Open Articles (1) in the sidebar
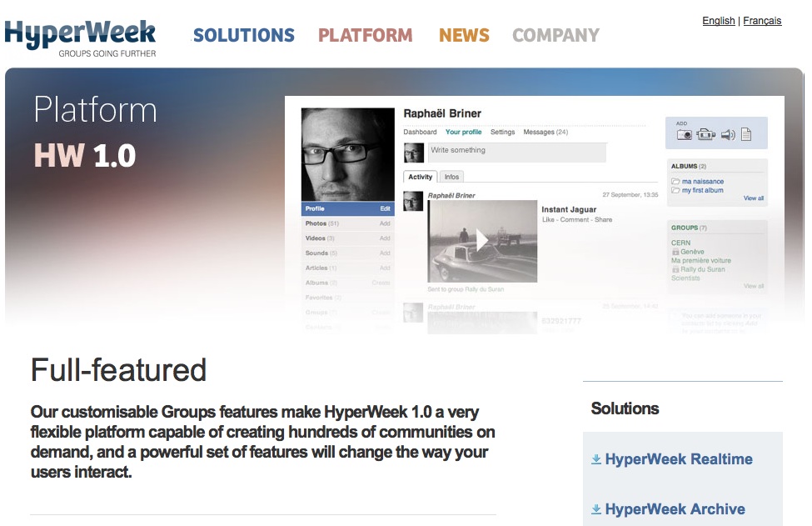 pyautogui.click(x=321, y=268)
